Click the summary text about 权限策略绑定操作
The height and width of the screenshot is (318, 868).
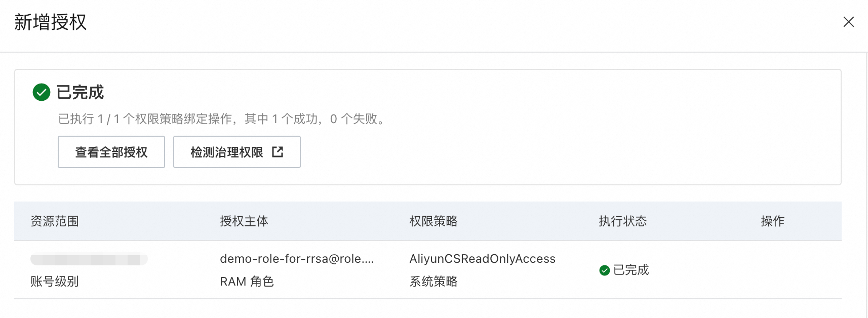click(x=222, y=119)
